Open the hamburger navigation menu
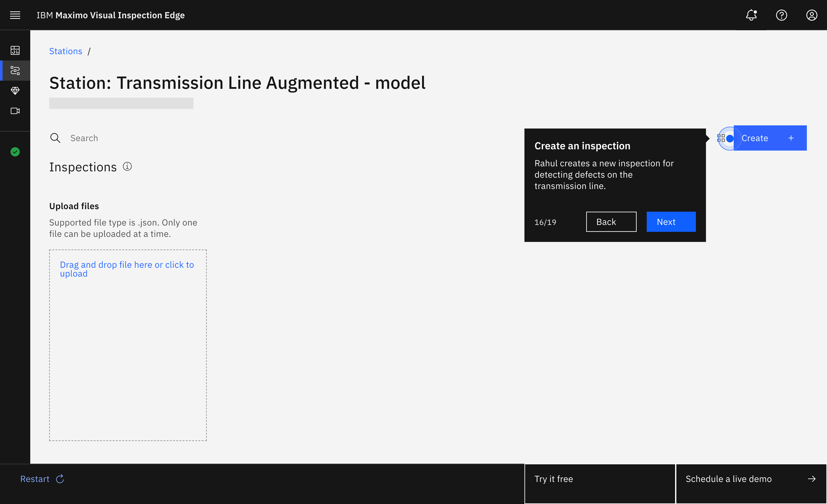827x504 pixels. (15, 15)
